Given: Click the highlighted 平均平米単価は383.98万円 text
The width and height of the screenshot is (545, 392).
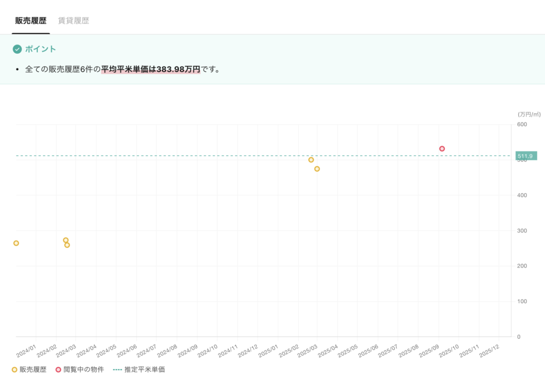Looking at the screenshot, I should tap(151, 70).
